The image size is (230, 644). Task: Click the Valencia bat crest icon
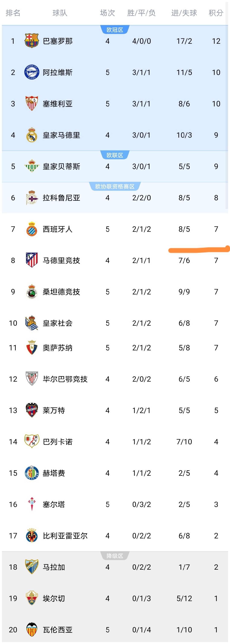[32, 629]
